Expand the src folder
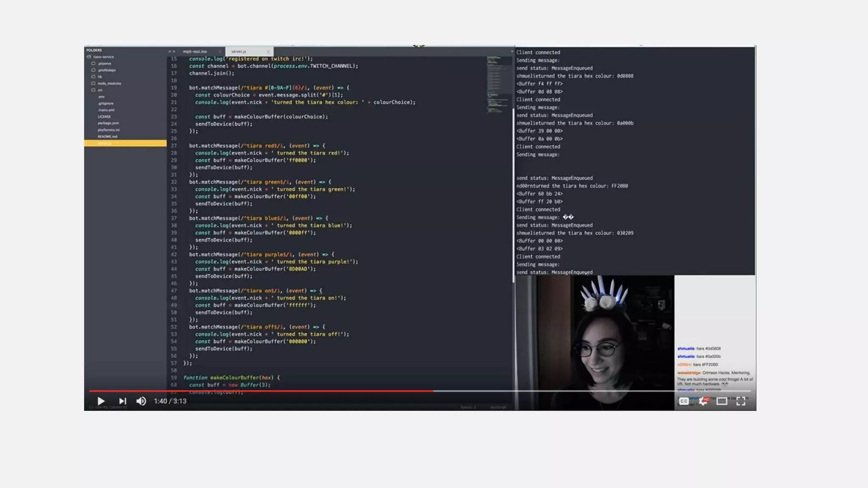This screenshot has height=488, width=868. 100,90
